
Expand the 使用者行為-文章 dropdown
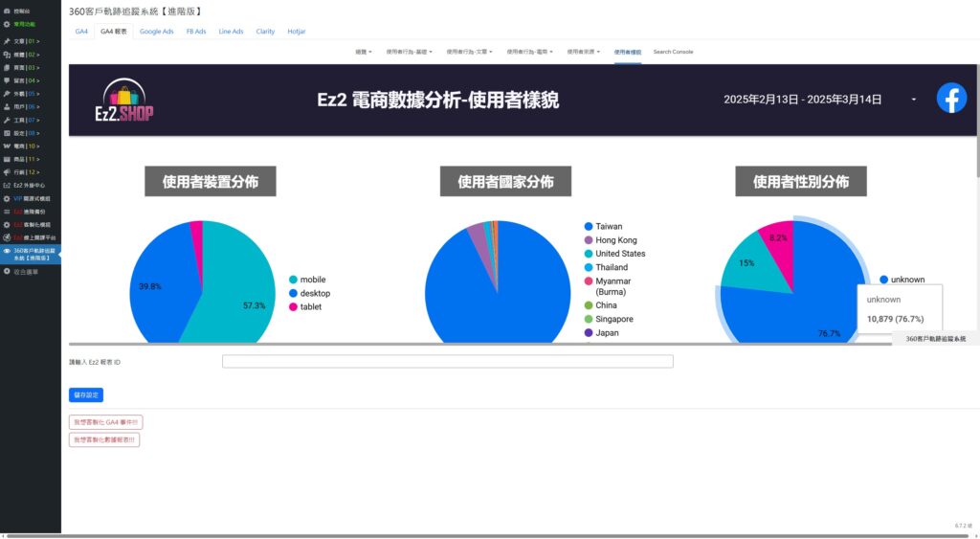tap(469, 52)
